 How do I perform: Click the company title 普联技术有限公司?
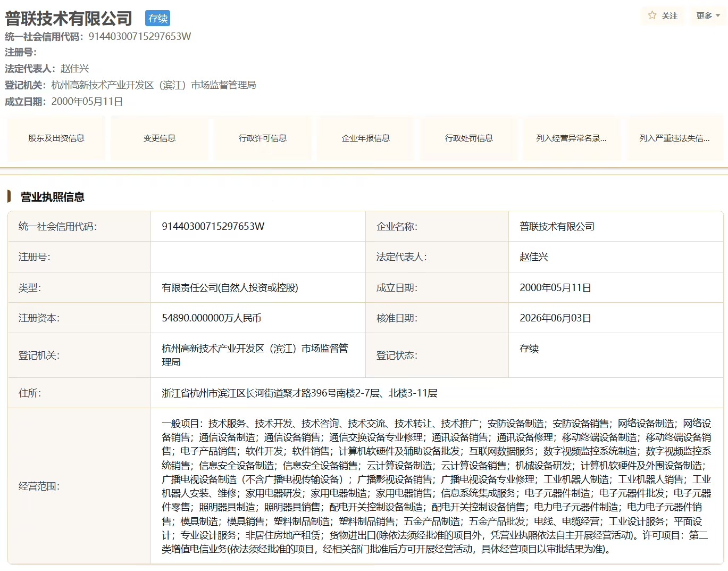[x=69, y=19]
